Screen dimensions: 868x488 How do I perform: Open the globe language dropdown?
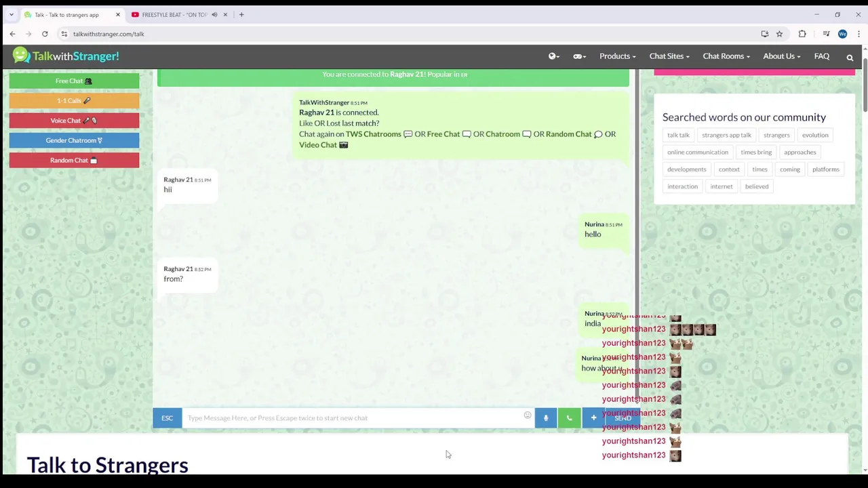[x=553, y=56]
